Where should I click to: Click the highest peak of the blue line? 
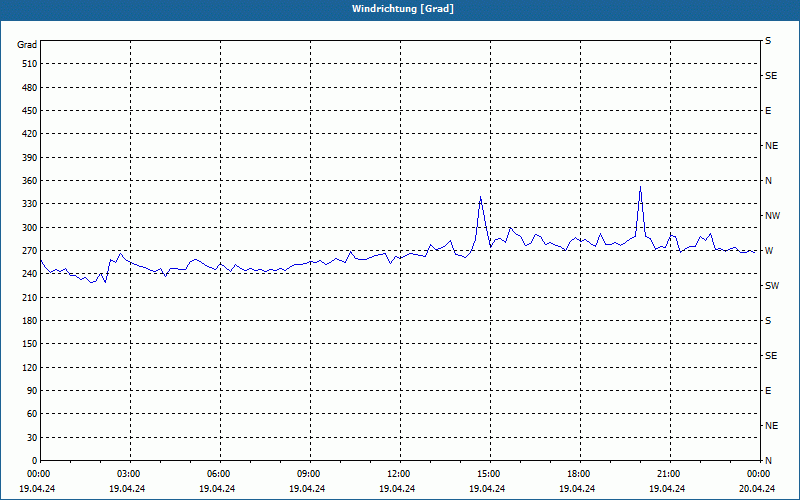[640, 187]
